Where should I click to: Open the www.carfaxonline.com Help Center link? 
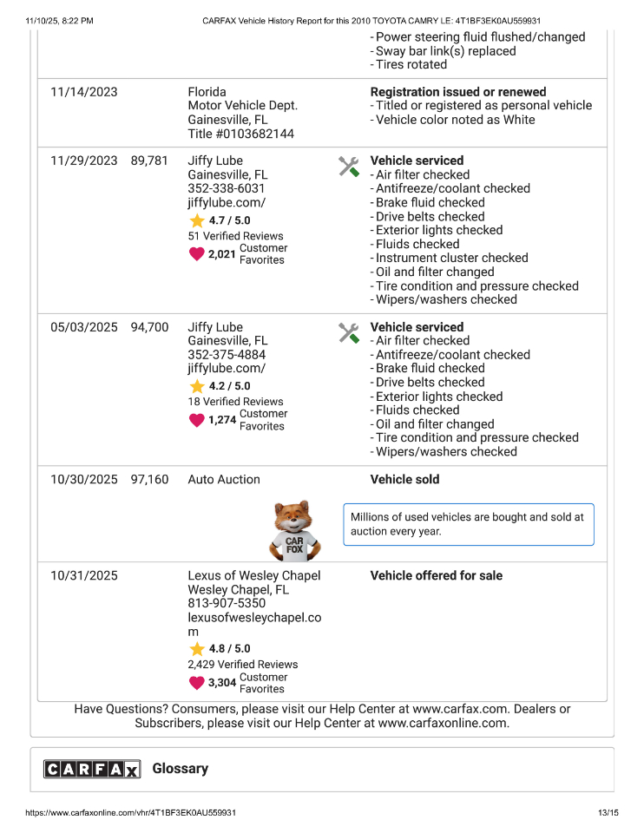click(442, 722)
